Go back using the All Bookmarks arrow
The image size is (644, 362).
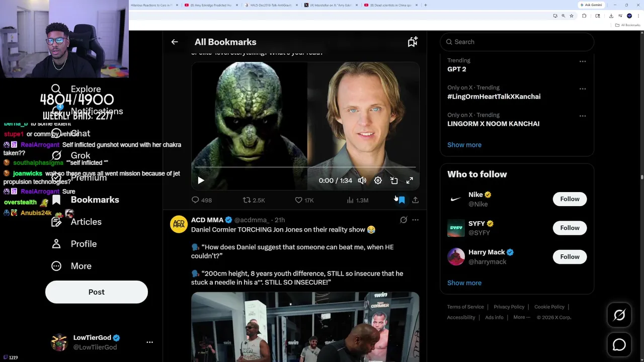175,42
